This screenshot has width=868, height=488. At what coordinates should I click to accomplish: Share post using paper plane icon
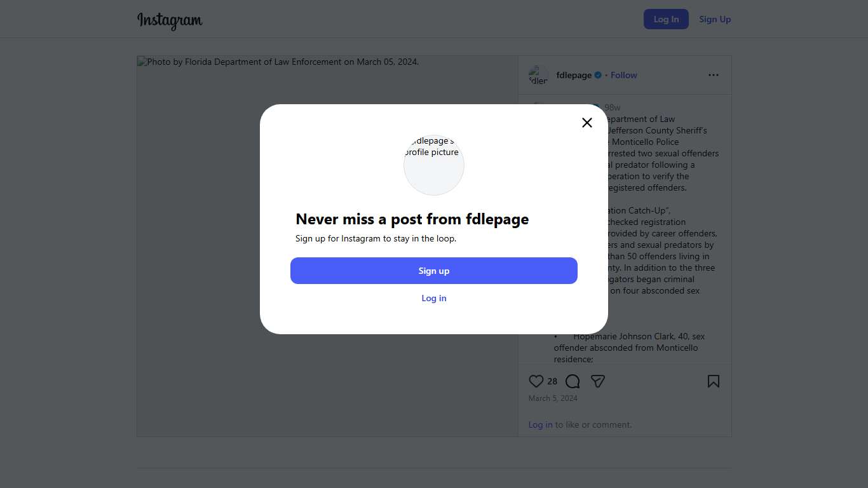click(598, 381)
